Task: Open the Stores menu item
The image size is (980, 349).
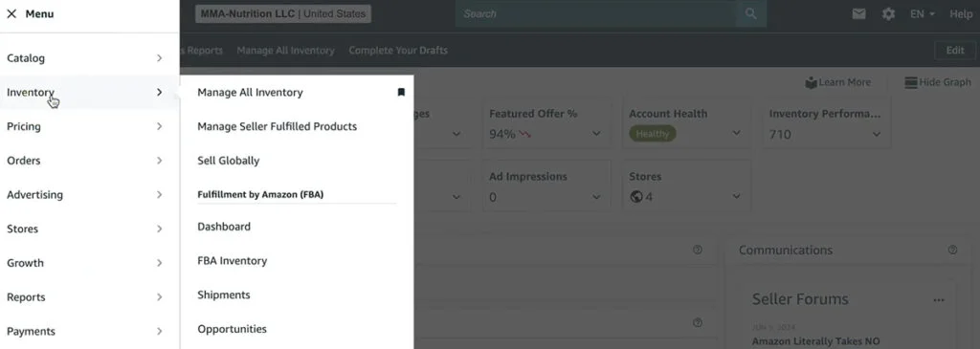Action: coord(89,229)
